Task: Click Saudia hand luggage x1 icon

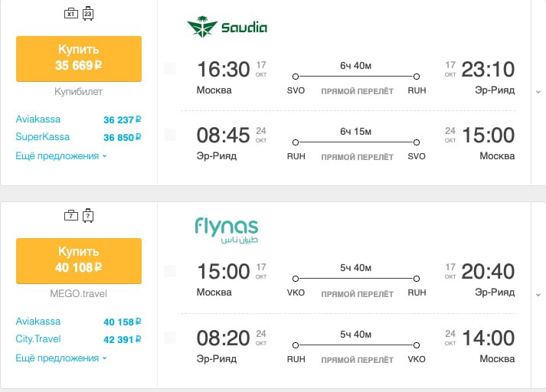Action: point(71,14)
